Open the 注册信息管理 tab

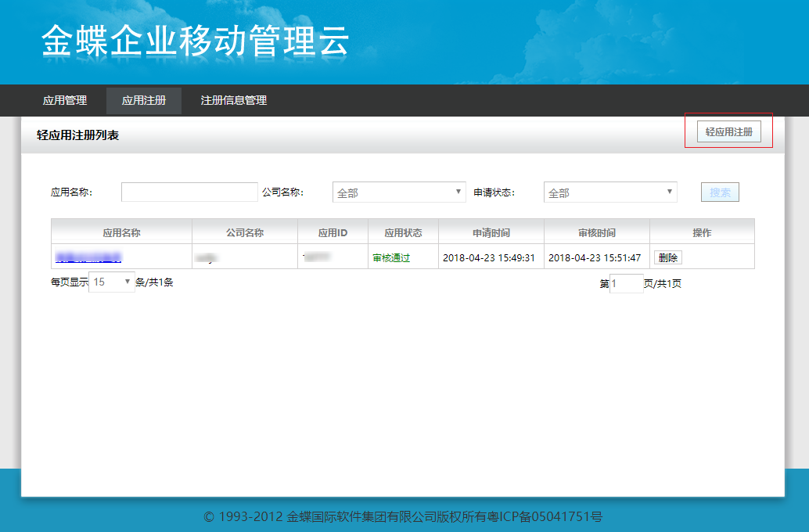[x=233, y=100]
